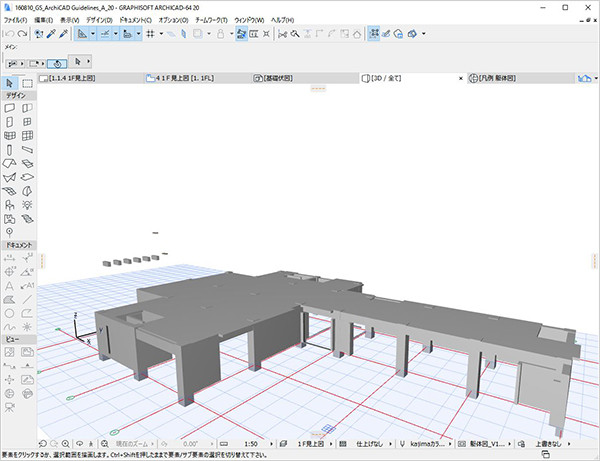
Task: Open the 仕上げなし dropdown
Action: click(390, 444)
